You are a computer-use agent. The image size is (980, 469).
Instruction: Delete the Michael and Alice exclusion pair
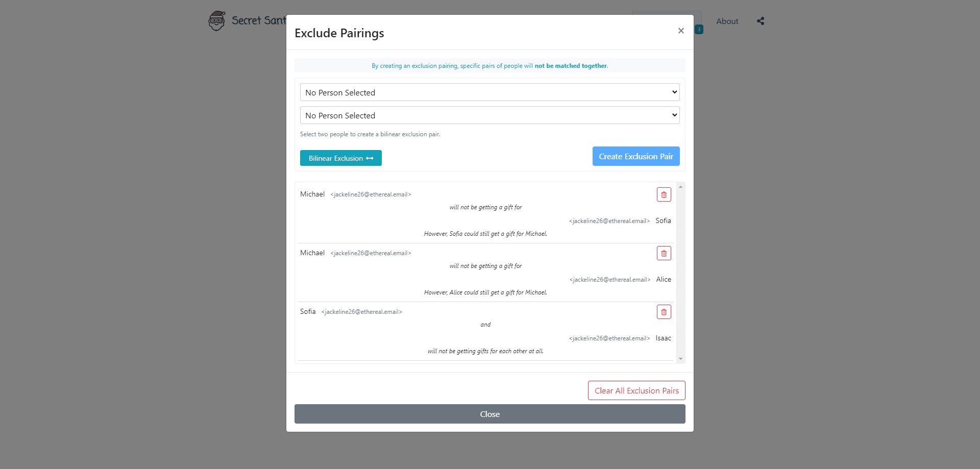664,253
